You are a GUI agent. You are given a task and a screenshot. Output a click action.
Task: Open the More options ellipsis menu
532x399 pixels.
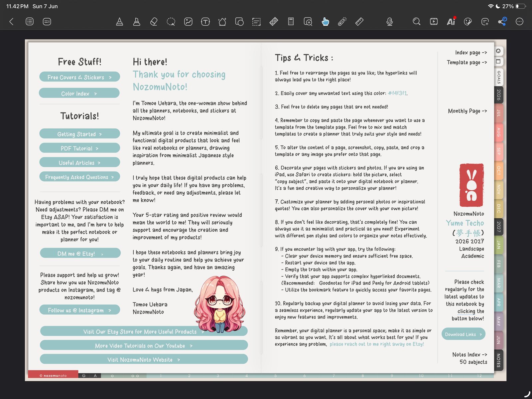point(519,22)
